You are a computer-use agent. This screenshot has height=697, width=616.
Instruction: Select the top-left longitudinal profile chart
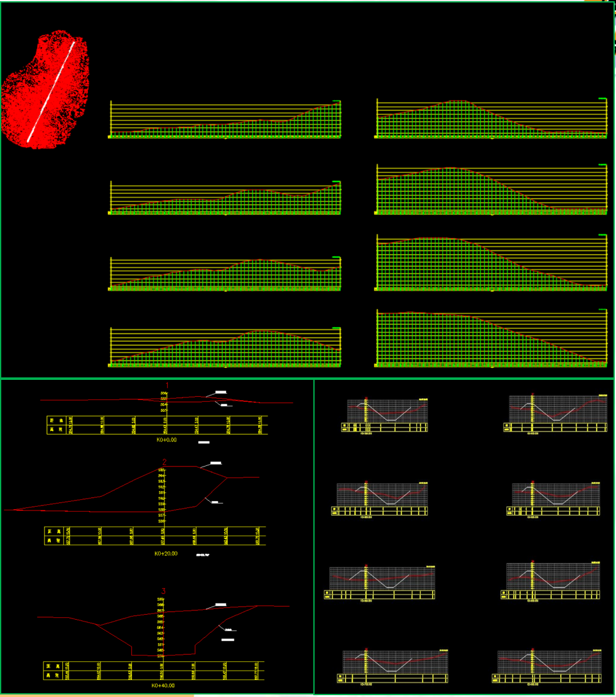pyautogui.click(x=225, y=119)
